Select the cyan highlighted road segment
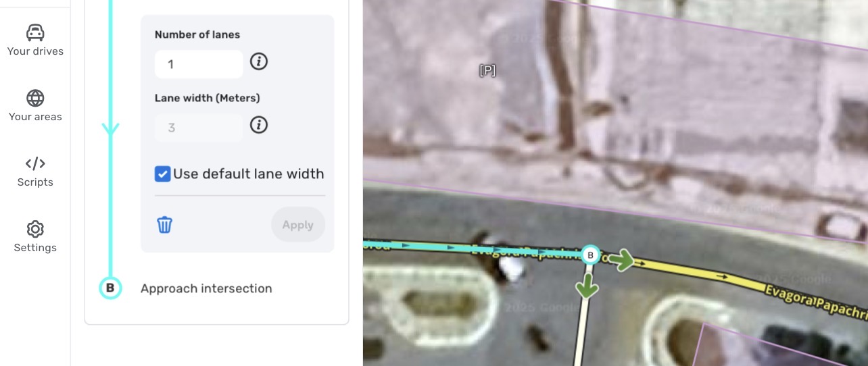Viewport: 868px width, 366px height. click(x=473, y=249)
